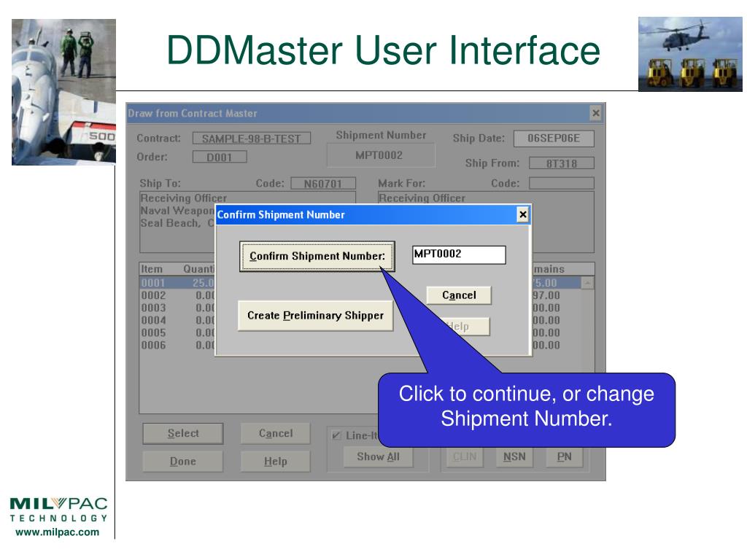The width and height of the screenshot is (747, 560).
Task: Edit the MPT0002 shipment number field
Action: point(459,254)
